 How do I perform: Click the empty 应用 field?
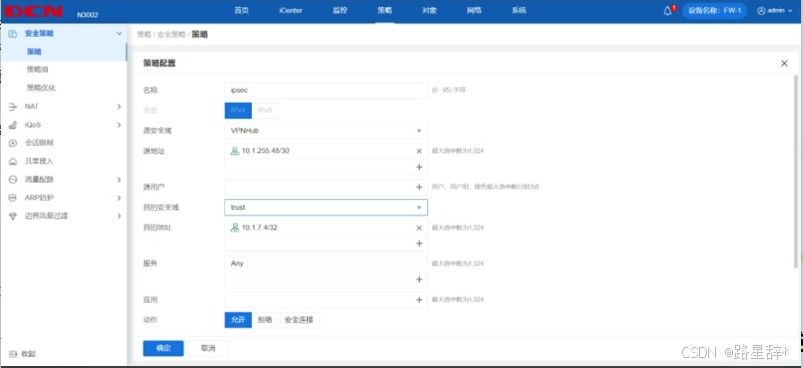326,299
